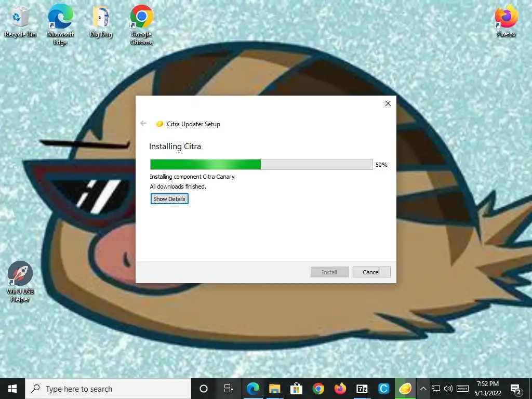Open network settings from system tray
This screenshot has width=532, height=399.
[x=436, y=389]
